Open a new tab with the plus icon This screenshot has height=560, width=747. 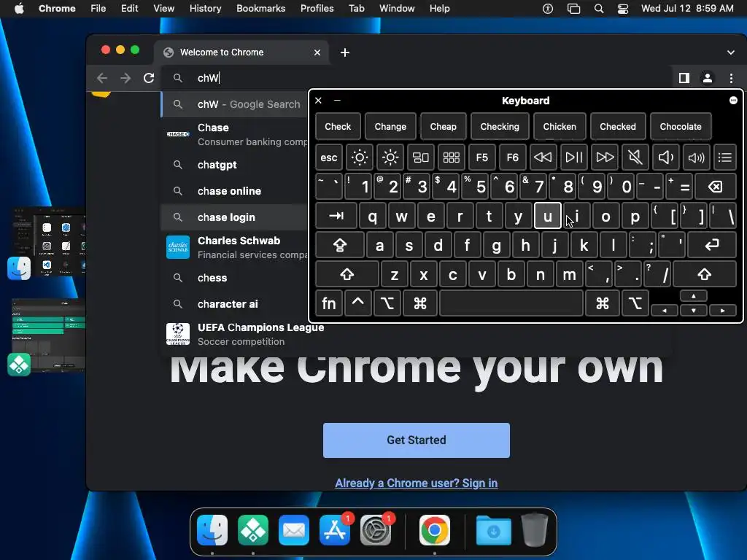(x=345, y=52)
